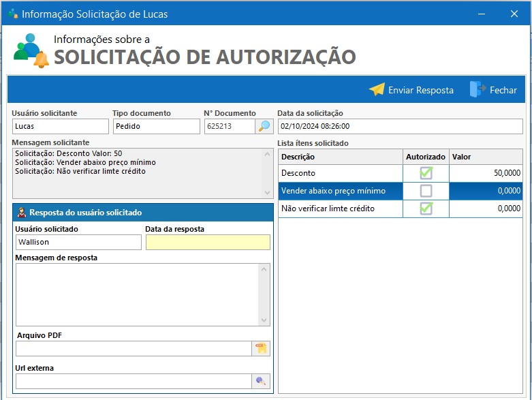Click the SOLICITAÇÃO DE AUTORIZAÇÃO heading
This screenshot has height=400, width=532.
click(205, 57)
